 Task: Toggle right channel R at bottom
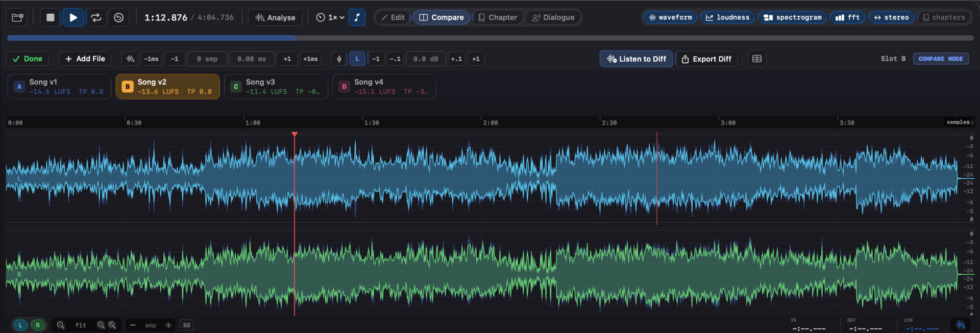click(38, 325)
